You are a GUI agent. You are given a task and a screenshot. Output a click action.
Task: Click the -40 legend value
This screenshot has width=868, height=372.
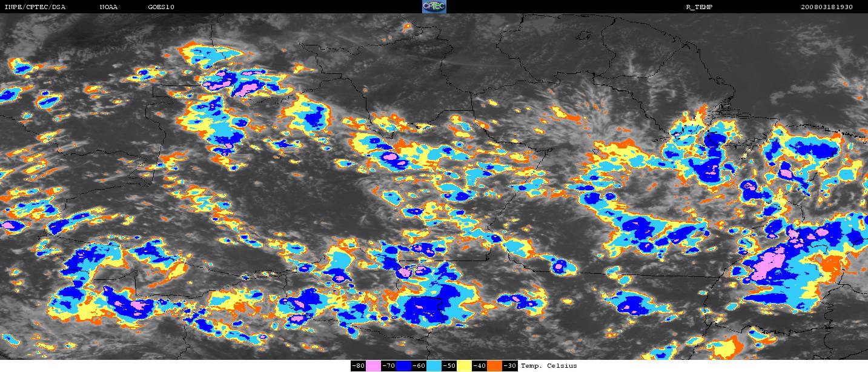click(x=479, y=366)
